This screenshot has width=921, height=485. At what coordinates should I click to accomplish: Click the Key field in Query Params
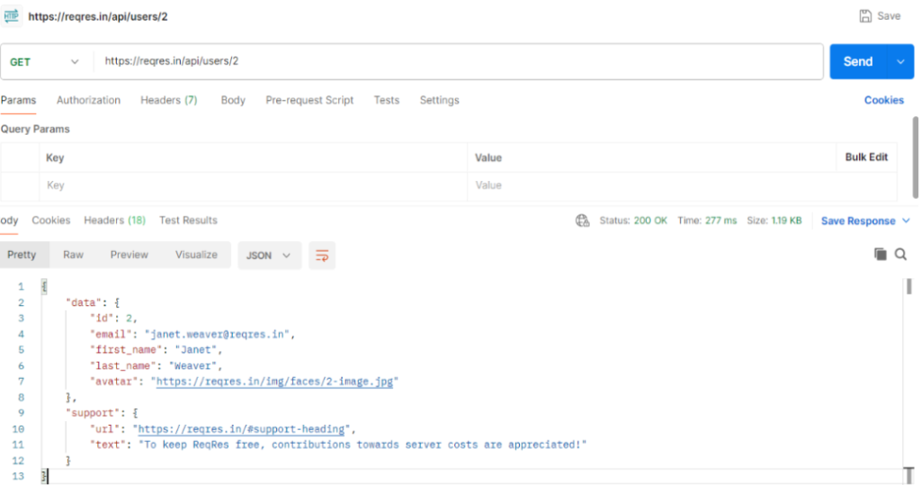tap(250, 185)
